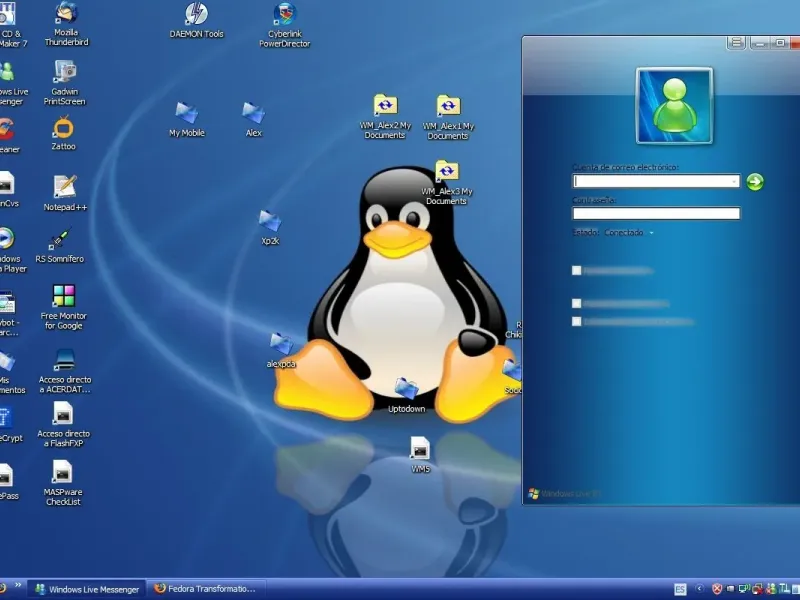Viewport: 800px width, 600px height.
Task: Expand the quick launch chevron on taskbar
Action: pyautogui.click(x=18, y=585)
